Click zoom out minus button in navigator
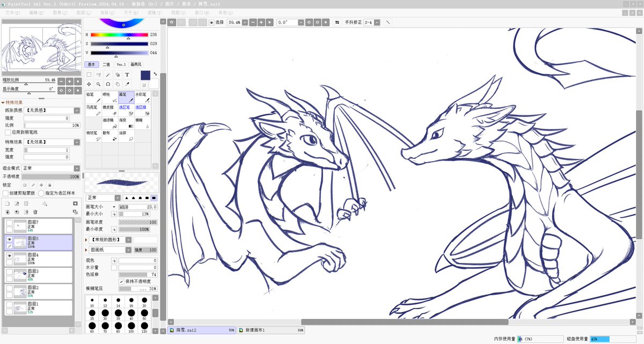 61,81
